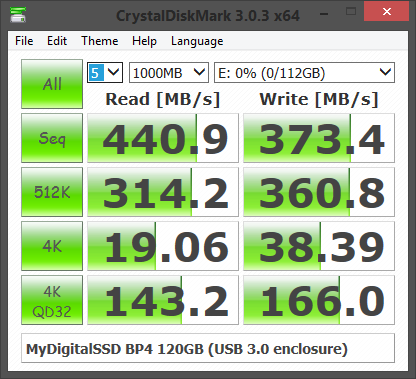Viewport: 416px width, 379px height.
Task: Close the CrystalDiskMark window
Action: 386,12
